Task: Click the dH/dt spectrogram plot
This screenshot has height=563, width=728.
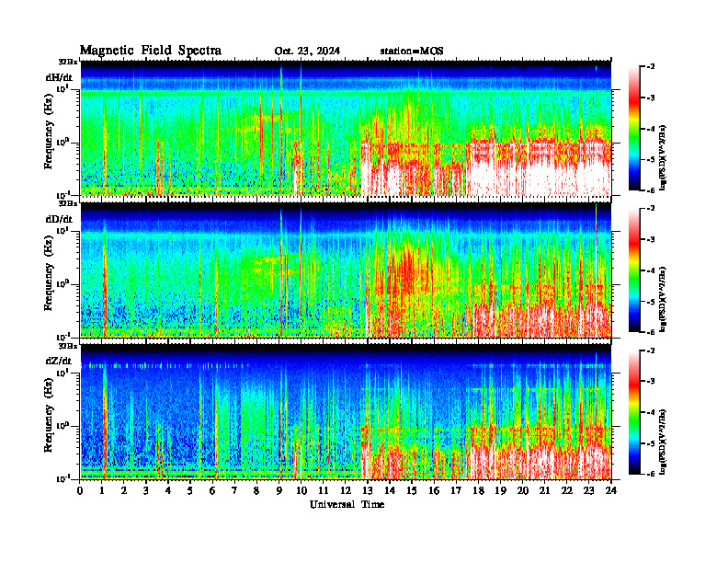Action: click(346, 128)
